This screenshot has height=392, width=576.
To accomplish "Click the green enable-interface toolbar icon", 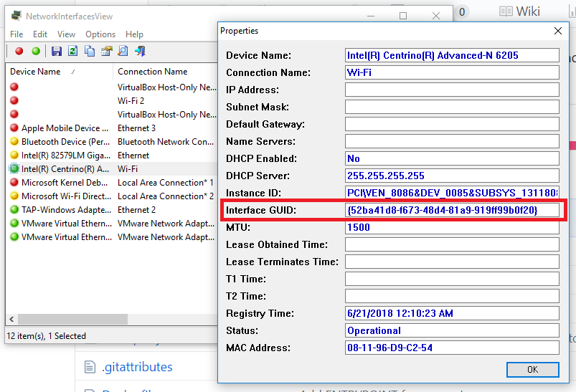I will coord(35,51).
